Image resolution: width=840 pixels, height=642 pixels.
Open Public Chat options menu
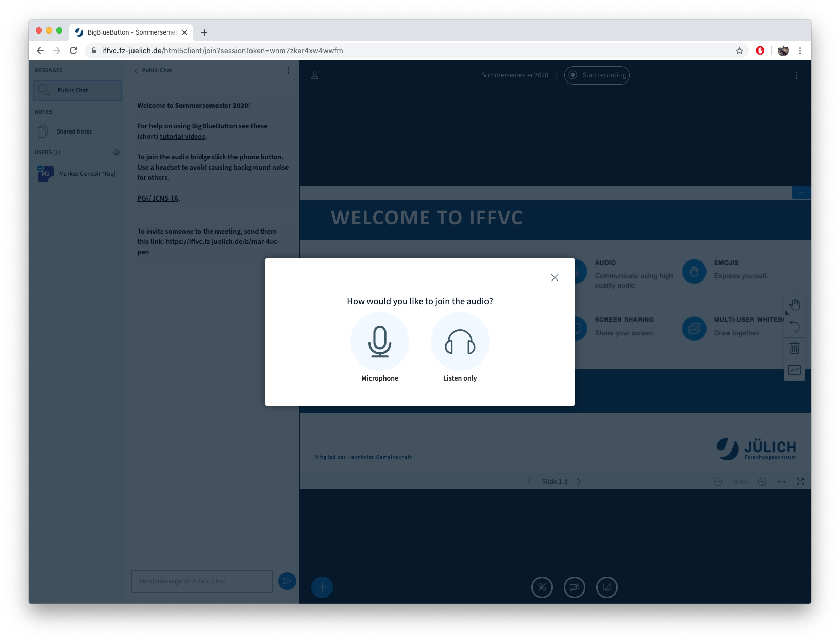289,71
